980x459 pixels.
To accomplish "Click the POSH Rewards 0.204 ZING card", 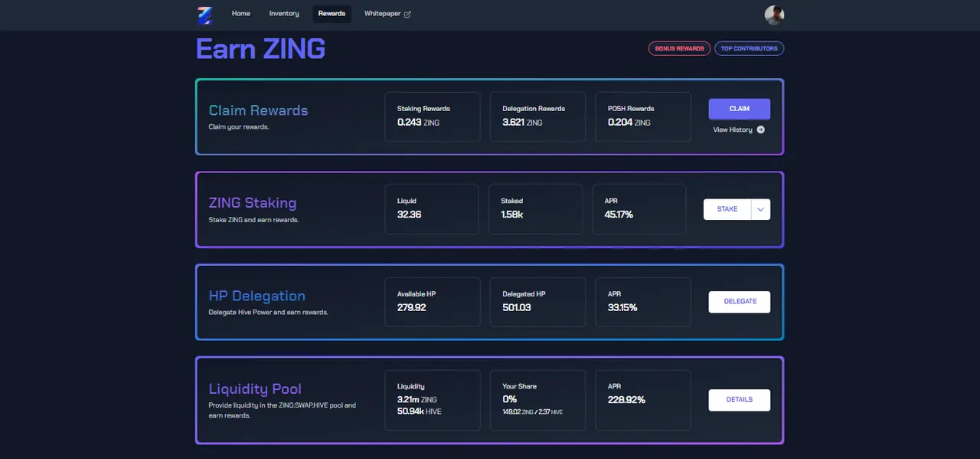I will point(643,116).
